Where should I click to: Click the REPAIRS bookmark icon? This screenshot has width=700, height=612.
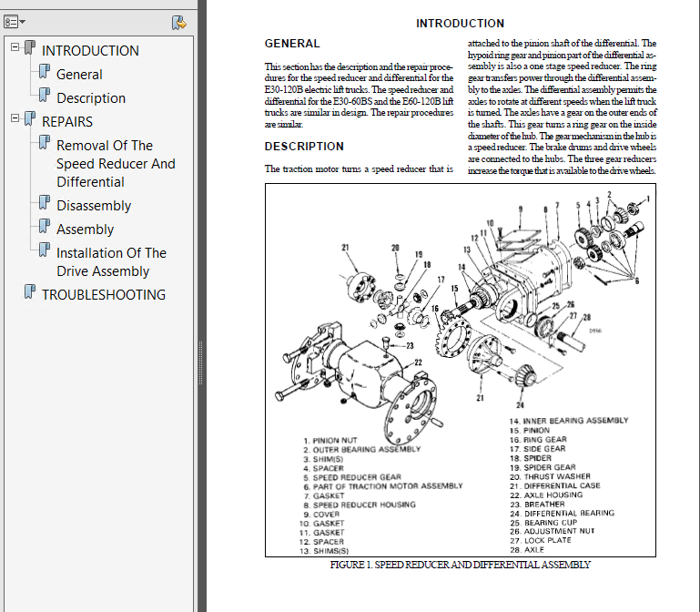[x=30, y=118]
